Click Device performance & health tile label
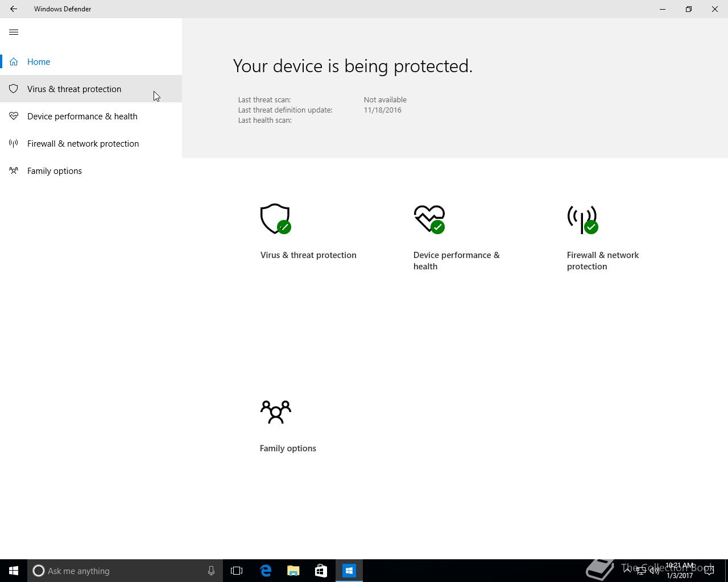Viewport: 728px width, 582px height. click(x=457, y=261)
